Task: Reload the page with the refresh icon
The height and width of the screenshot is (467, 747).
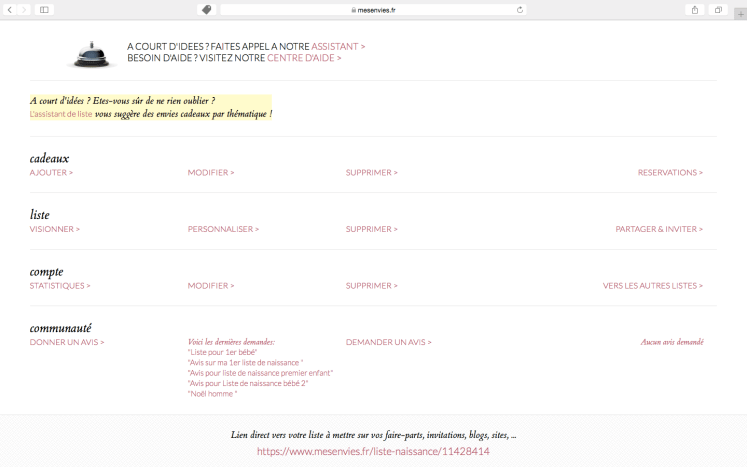Action: tap(520, 9)
